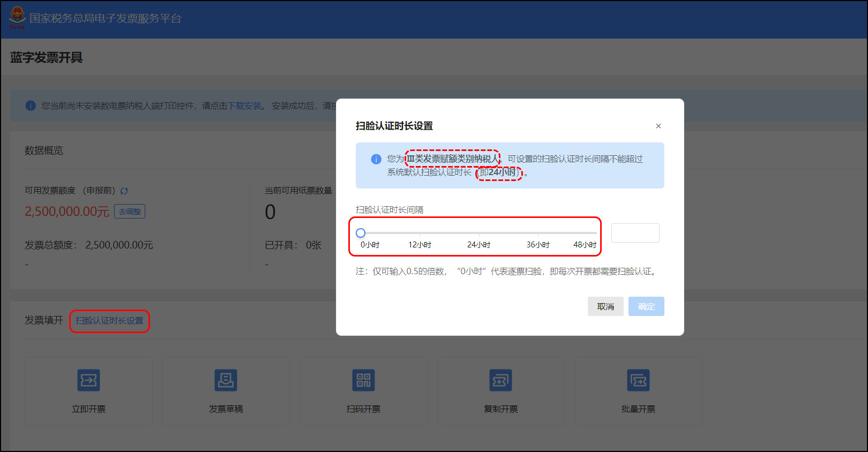The image size is (868, 452).
Task: Refresh the 可用发票额度 amount icon
Action: [124, 191]
